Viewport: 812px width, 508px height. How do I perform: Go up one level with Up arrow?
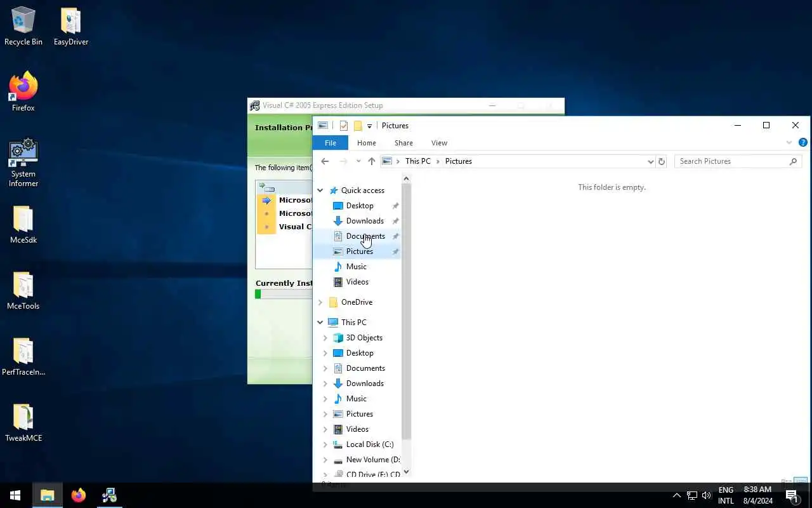tap(372, 161)
